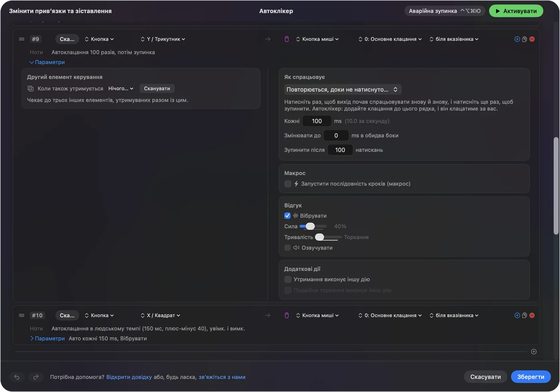Click the purple mouse icon in row #9
The width and height of the screenshot is (560, 392).
pyautogui.click(x=287, y=39)
